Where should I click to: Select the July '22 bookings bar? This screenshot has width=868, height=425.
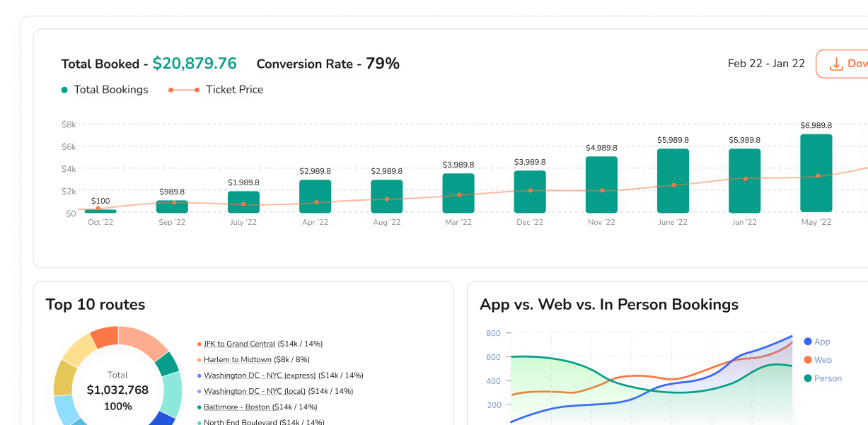click(243, 202)
